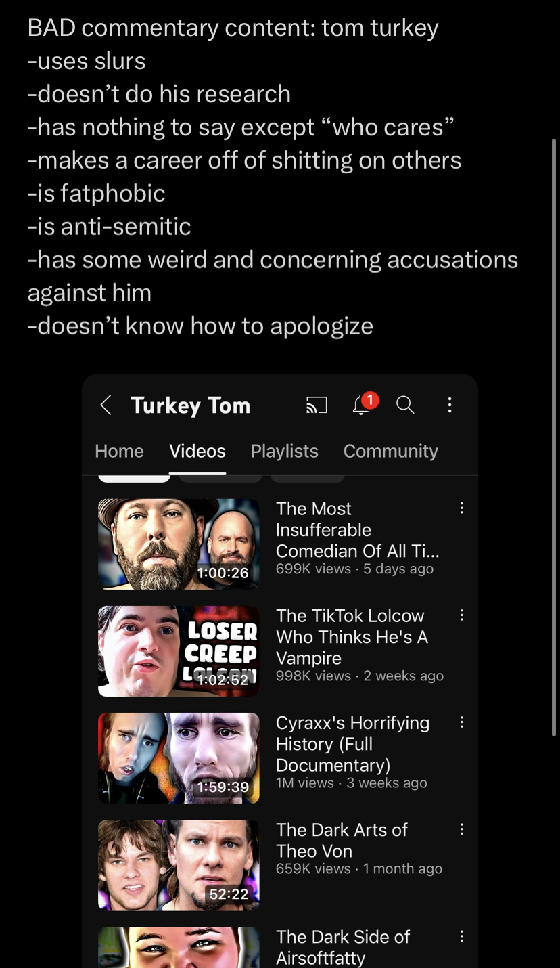The width and height of the screenshot is (560, 968).
Task: Open options for Dark Side of Airsoftfatty
Action: pos(462,936)
